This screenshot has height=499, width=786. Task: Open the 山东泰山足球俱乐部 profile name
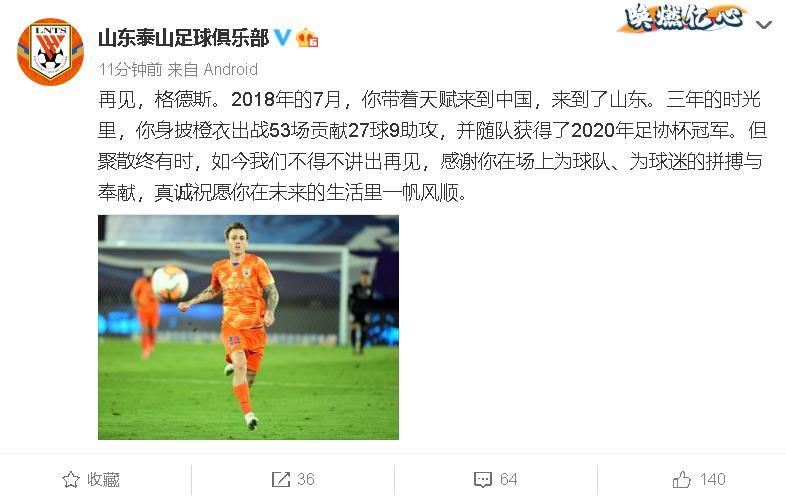click(x=183, y=38)
